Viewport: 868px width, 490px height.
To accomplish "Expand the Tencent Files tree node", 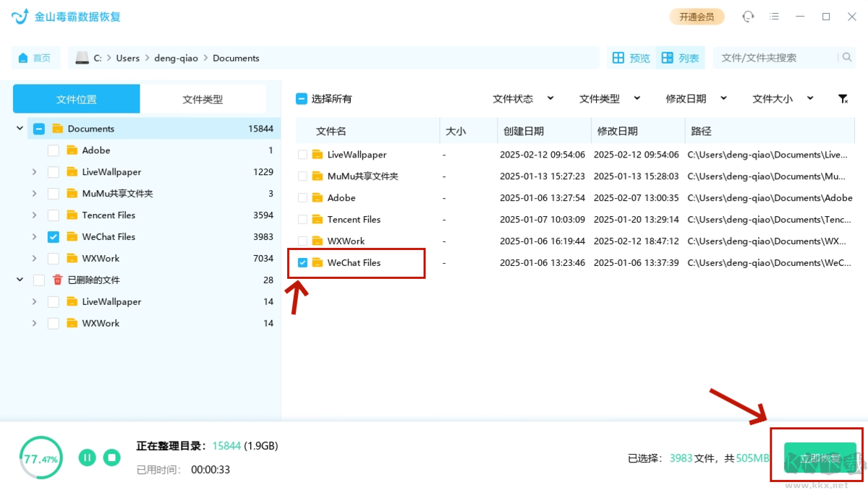I will tap(34, 215).
